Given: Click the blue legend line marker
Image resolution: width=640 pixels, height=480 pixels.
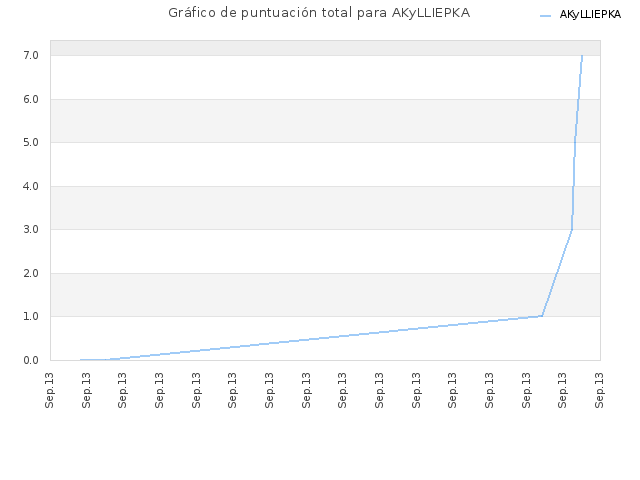Looking at the screenshot, I should [545, 16].
